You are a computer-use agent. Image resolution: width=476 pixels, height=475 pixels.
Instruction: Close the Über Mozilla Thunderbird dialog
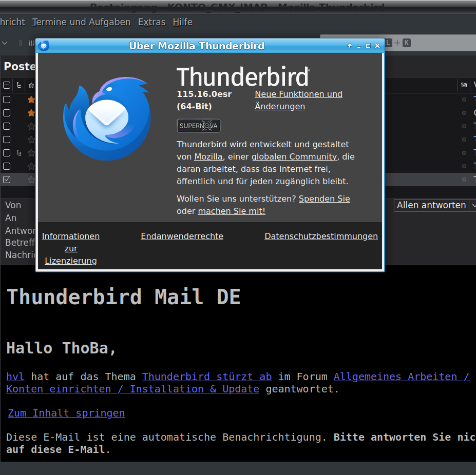[377, 46]
